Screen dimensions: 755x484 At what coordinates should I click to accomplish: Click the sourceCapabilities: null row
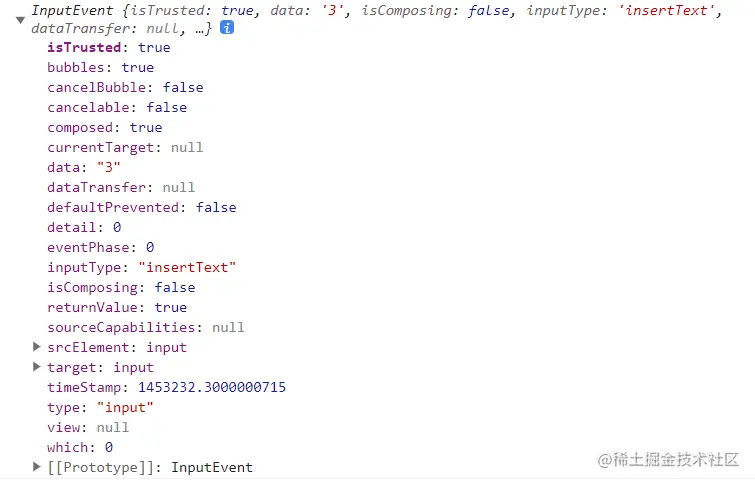pyautogui.click(x=145, y=327)
